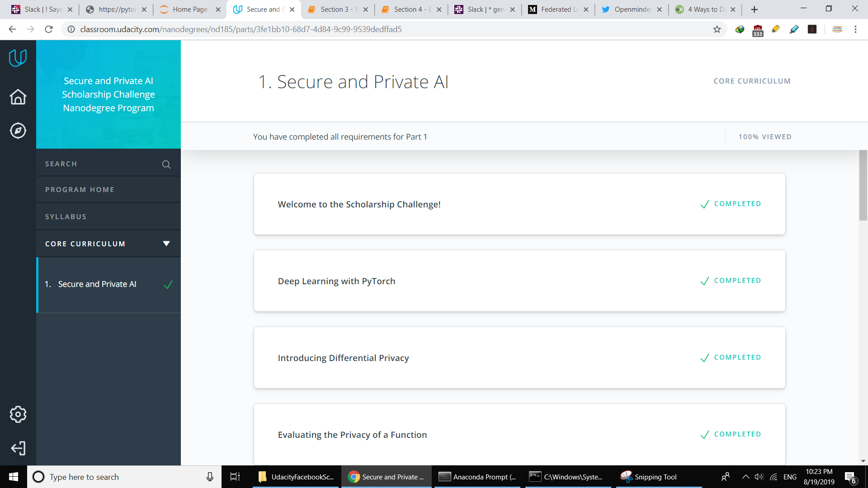
Task: Open the settings gear icon
Action: tap(18, 414)
